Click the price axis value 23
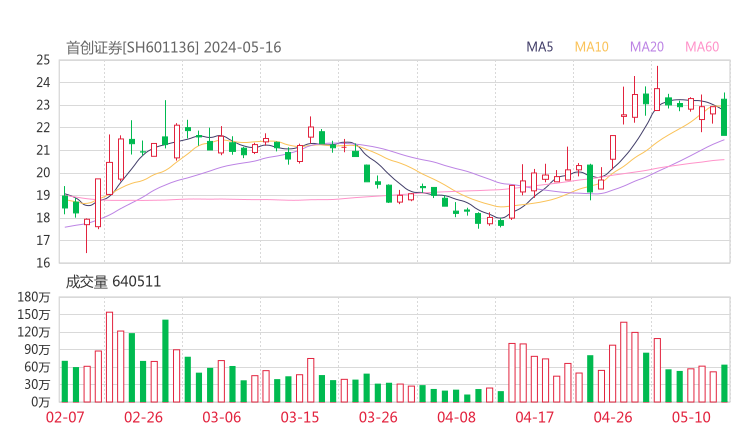Viewport: 740px width, 440px height. point(43,105)
